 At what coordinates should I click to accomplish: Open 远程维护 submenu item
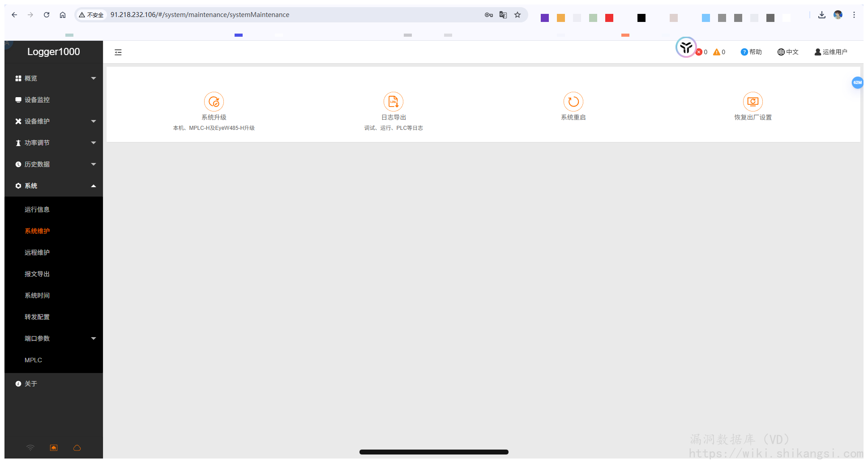[x=54, y=253]
